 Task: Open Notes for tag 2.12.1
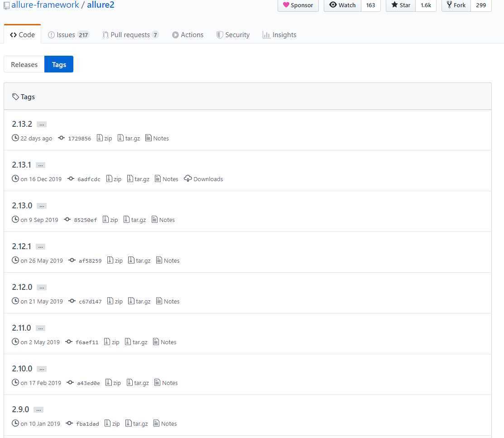[x=168, y=261]
